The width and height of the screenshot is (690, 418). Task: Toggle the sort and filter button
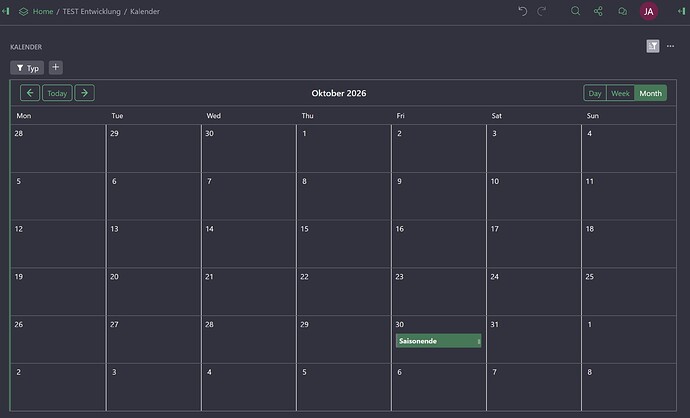(x=653, y=46)
